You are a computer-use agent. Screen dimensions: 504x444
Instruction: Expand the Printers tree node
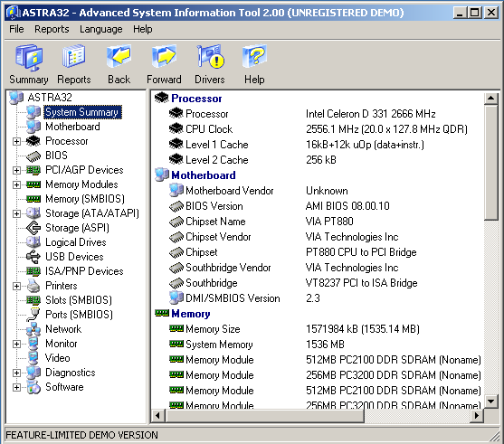[x=16, y=286]
